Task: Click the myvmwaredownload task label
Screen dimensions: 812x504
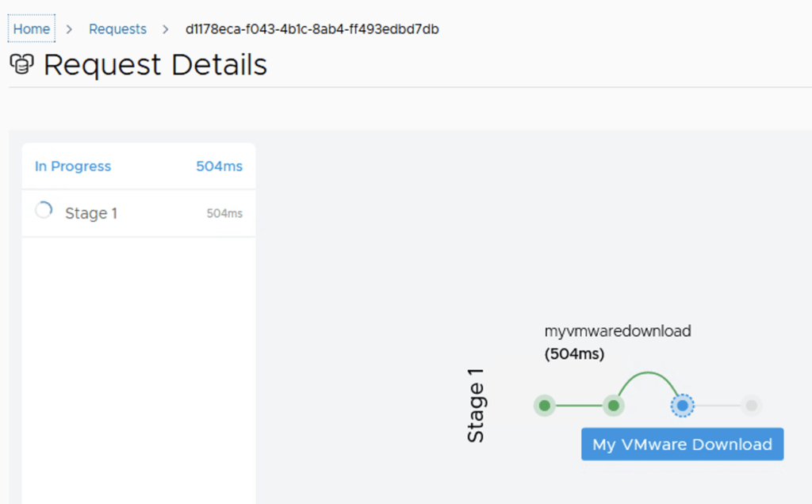Action: tap(618, 331)
